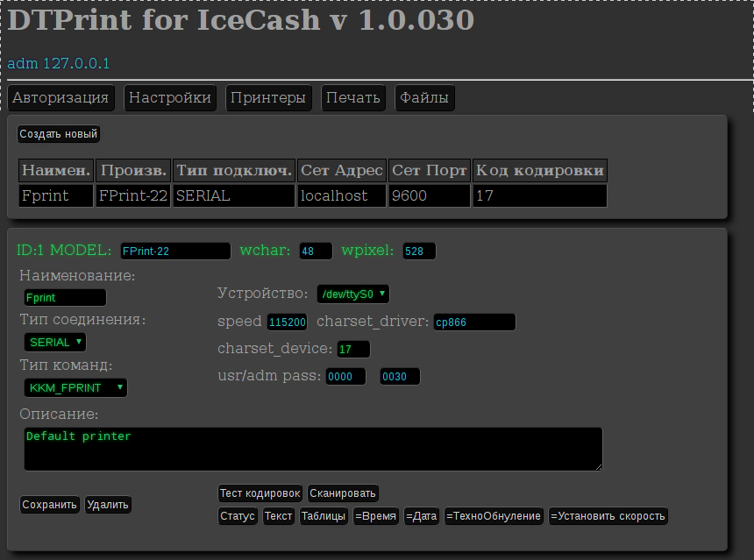Click the Сет Порт column header
Viewport: 754px width, 560px height.
click(x=429, y=170)
